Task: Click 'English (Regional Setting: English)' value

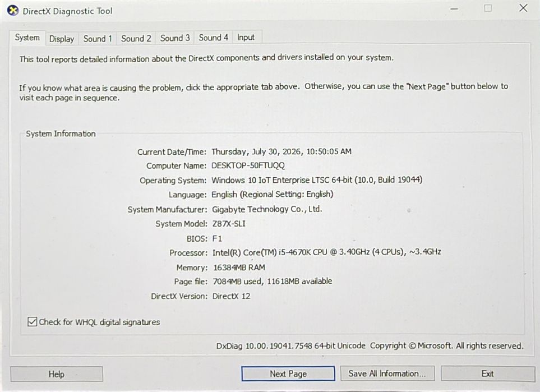Action: [x=273, y=195]
